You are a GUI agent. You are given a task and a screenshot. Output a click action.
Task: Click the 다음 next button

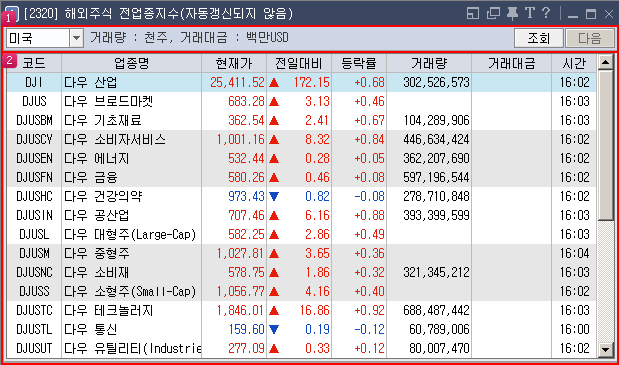point(590,38)
